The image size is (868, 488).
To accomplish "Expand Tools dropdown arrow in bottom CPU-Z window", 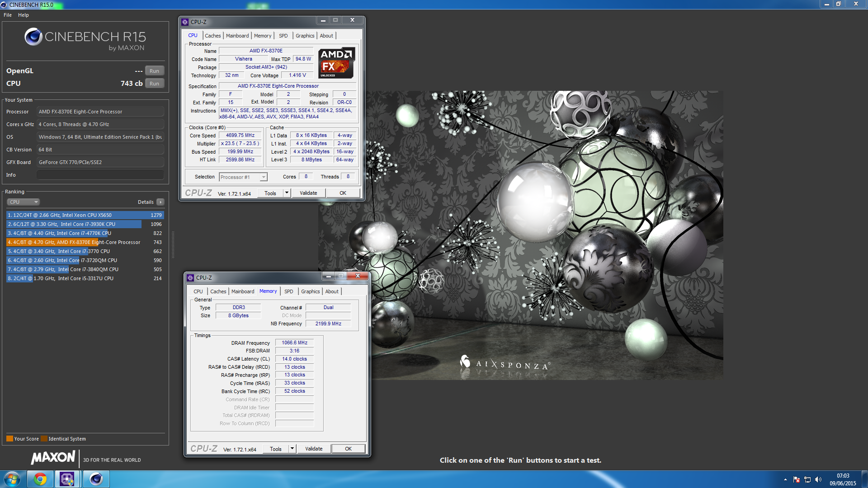I will (292, 449).
